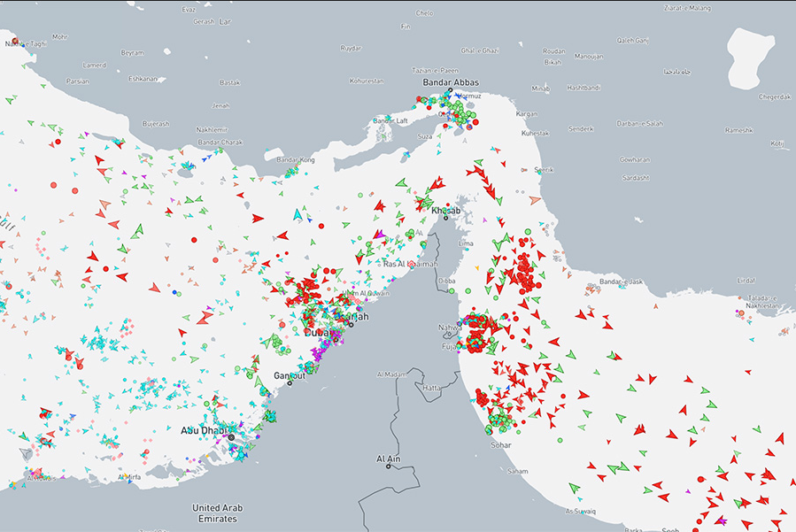The image size is (796, 532).
Task: Select the Hormuz island label
Action: [471, 95]
